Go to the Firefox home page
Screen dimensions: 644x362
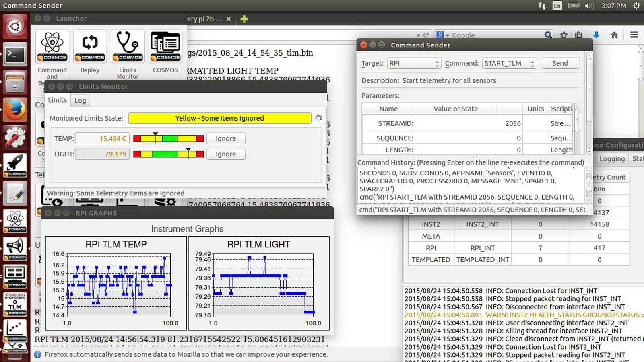(614, 35)
